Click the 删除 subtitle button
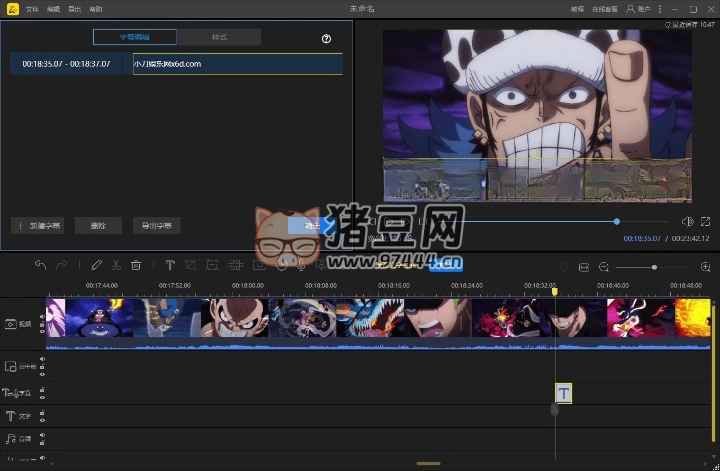The width and height of the screenshot is (720, 471). [98, 225]
